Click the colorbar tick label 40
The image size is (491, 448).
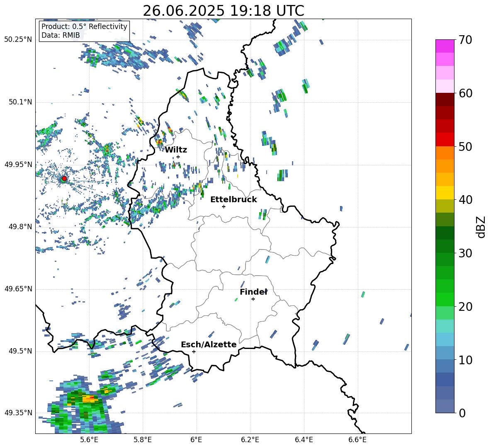(465, 200)
